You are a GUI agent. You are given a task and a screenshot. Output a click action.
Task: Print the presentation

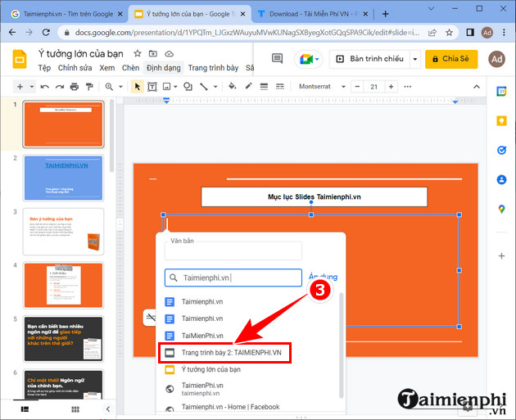tap(75, 87)
